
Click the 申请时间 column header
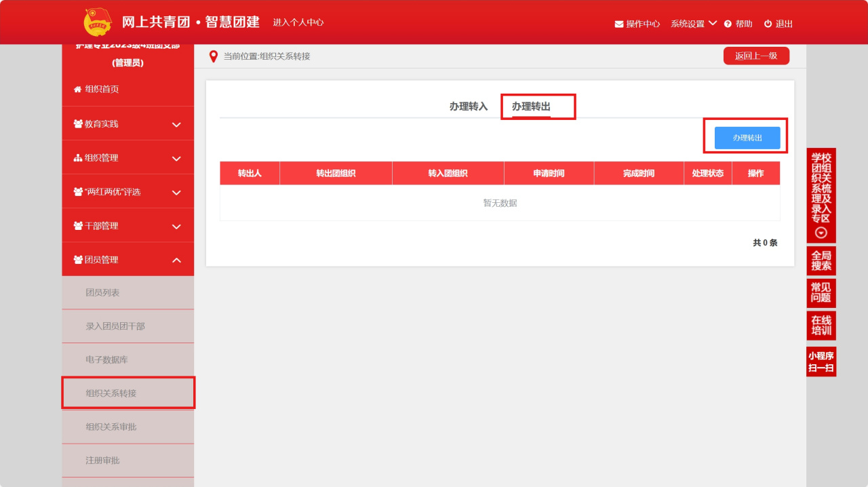(549, 174)
